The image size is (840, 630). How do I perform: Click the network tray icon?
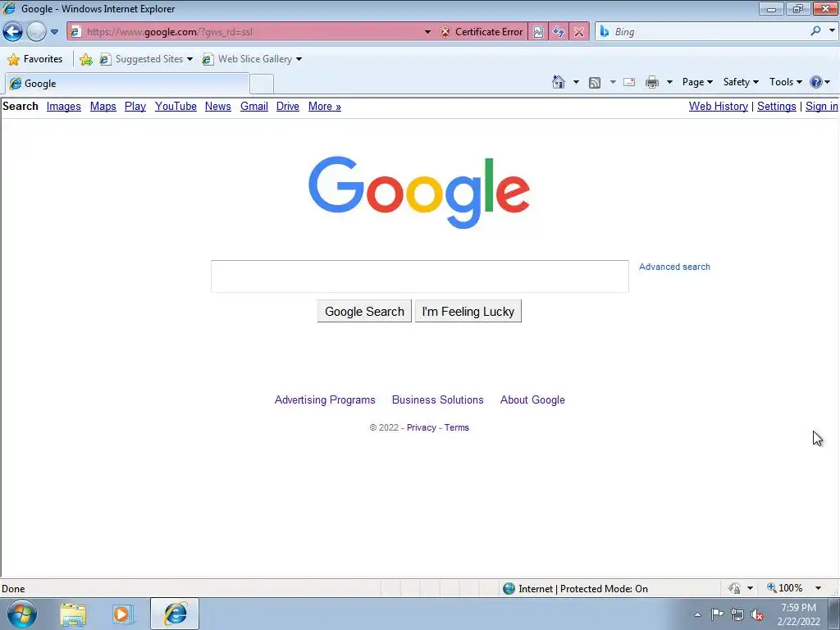(737, 615)
